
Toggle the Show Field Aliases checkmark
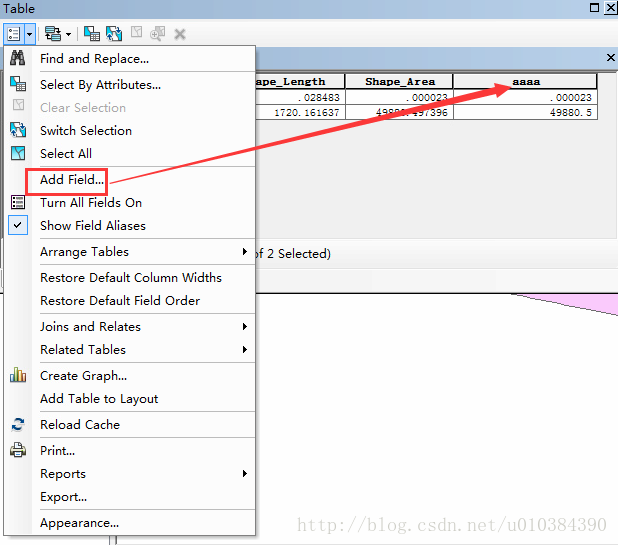coord(18,225)
